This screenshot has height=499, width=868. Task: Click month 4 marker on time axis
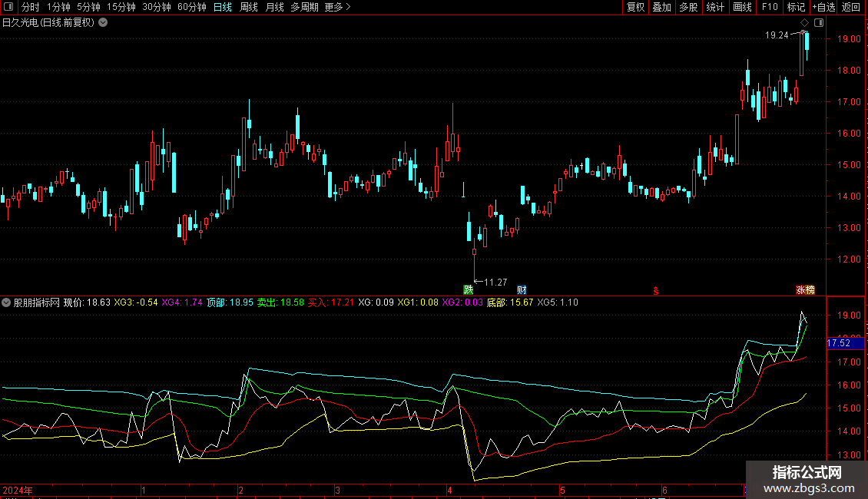(x=449, y=490)
